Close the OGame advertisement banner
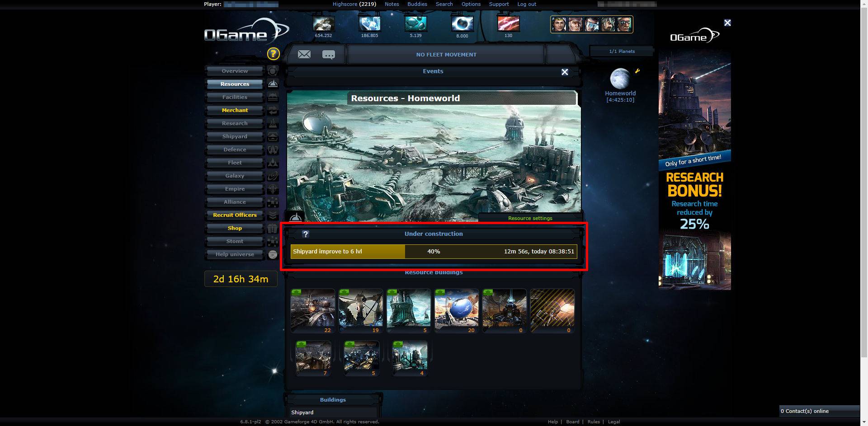The height and width of the screenshot is (426, 868). pyautogui.click(x=727, y=23)
